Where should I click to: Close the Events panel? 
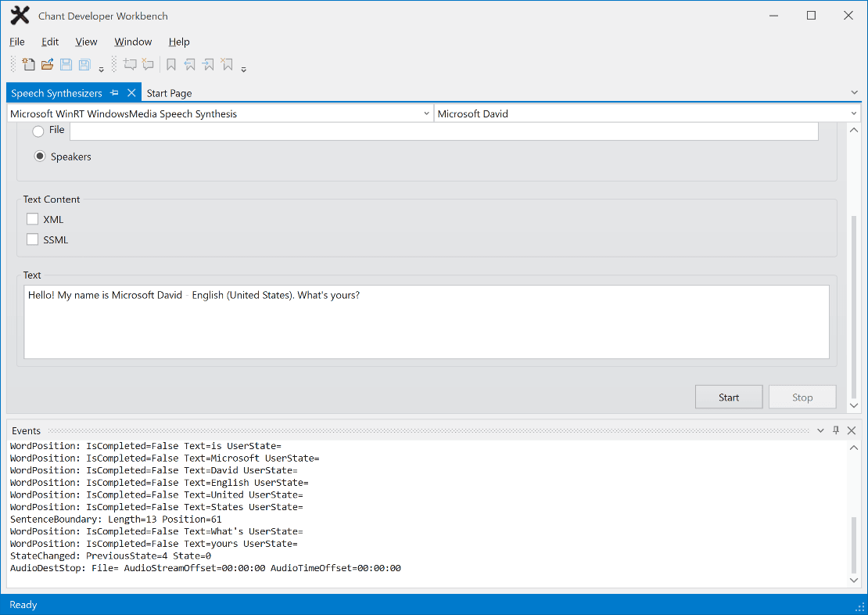coord(852,430)
